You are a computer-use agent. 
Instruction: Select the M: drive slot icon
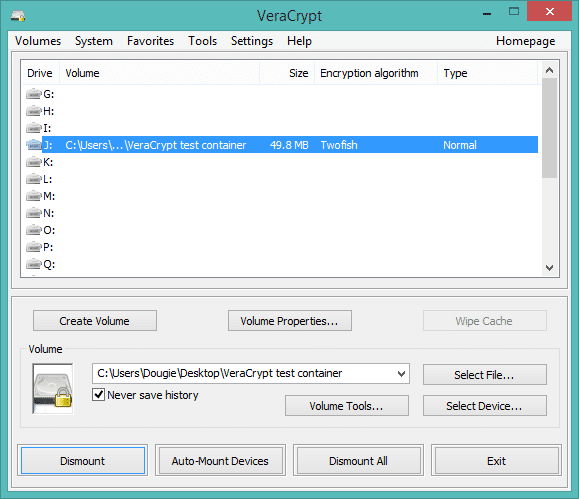34,196
